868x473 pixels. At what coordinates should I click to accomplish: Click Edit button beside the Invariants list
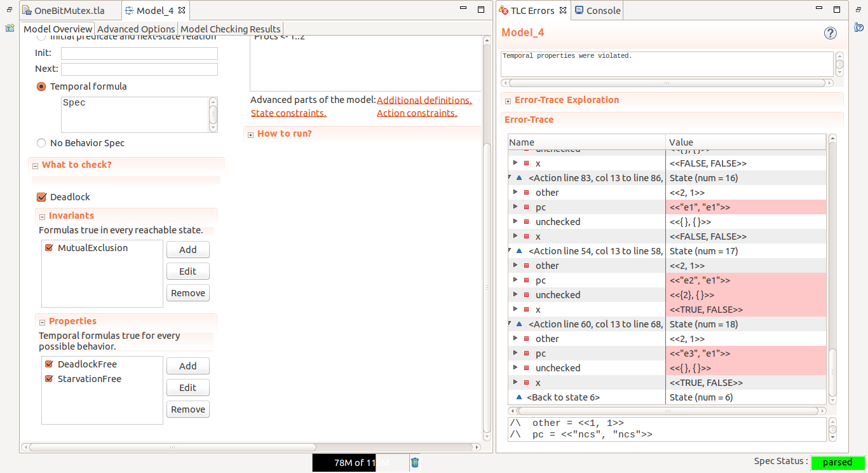click(188, 271)
